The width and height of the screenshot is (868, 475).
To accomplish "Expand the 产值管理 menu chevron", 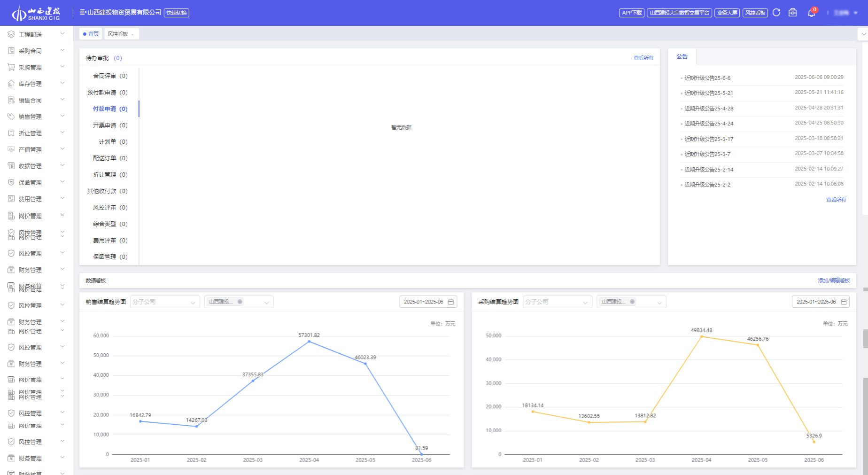I will tap(62, 149).
